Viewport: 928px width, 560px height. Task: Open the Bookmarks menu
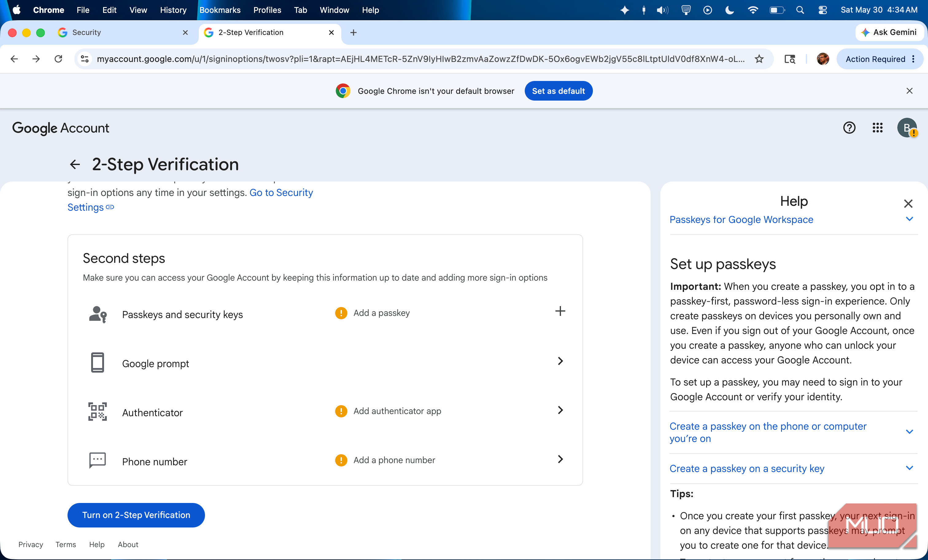[220, 10]
